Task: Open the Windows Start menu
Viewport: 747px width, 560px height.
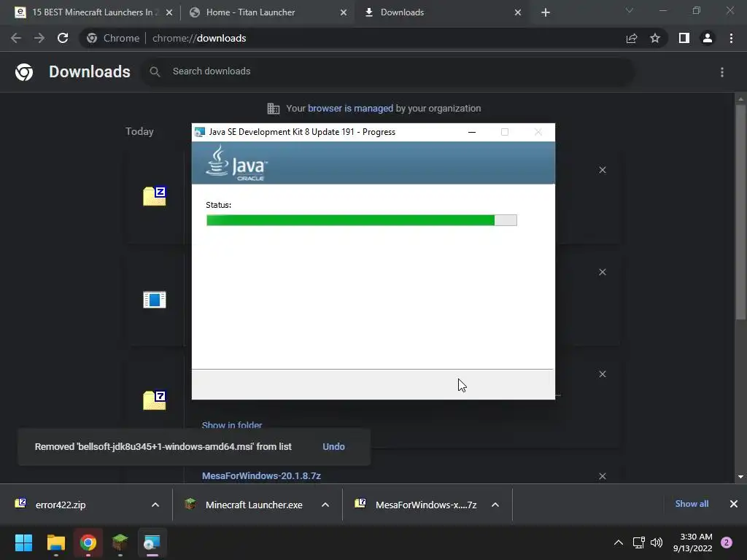Action: (x=23, y=542)
